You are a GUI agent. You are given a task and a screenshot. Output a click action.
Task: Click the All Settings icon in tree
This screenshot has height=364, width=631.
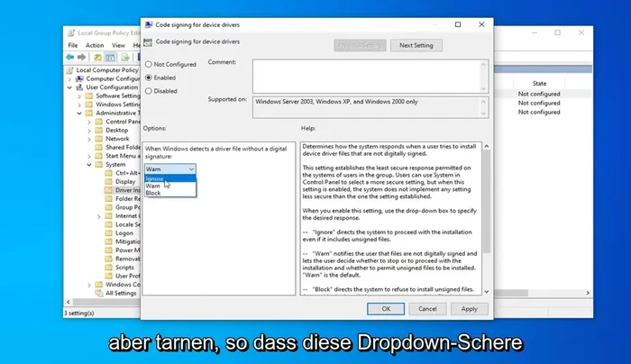coord(99,293)
